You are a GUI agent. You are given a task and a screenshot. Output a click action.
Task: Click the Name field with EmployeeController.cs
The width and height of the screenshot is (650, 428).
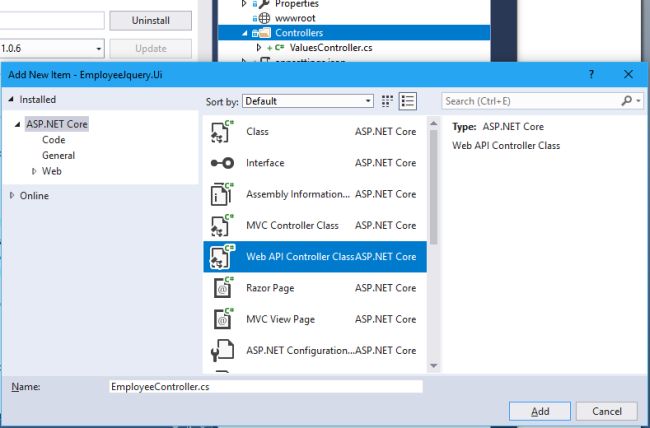pos(266,387)
